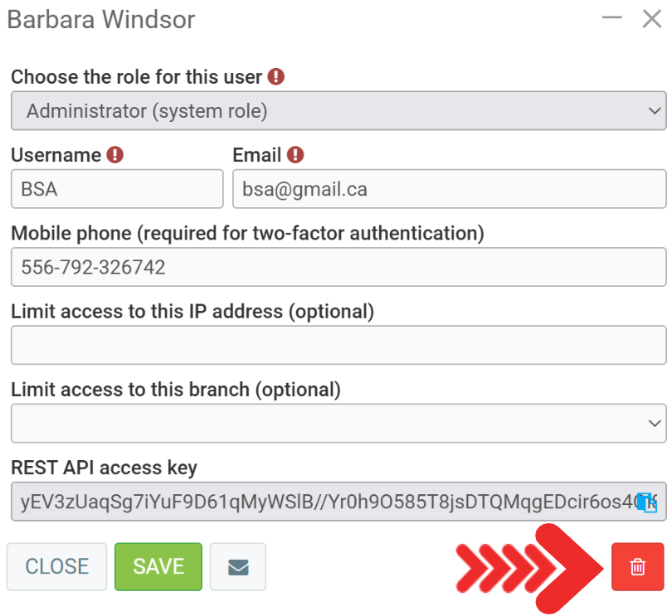The height and width of the screenshot is (616, 672).
Task: Click the Username field containing BSA
Action: 117,189
